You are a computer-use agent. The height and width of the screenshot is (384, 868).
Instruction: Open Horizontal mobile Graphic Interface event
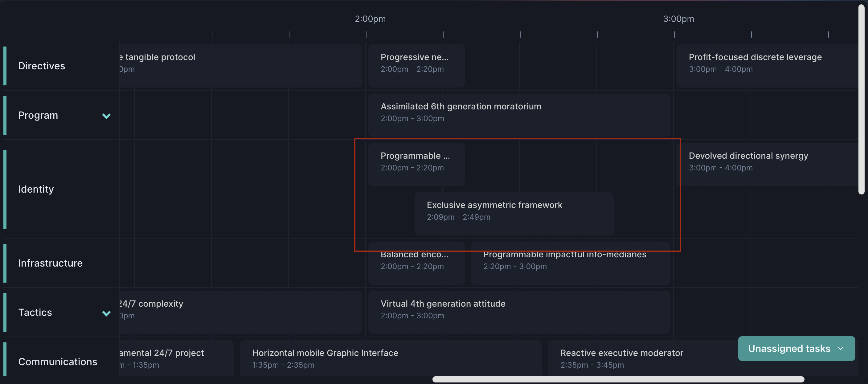pos(390,358)
